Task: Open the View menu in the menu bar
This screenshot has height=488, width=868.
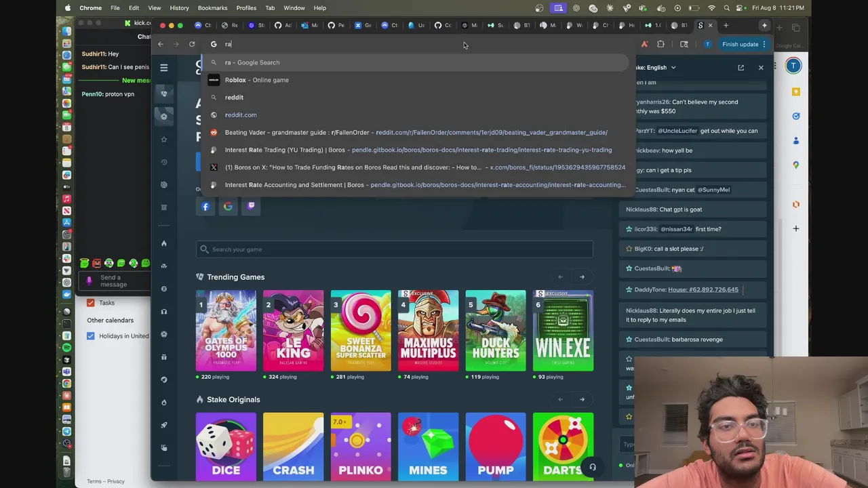Action: pos(155,8)
